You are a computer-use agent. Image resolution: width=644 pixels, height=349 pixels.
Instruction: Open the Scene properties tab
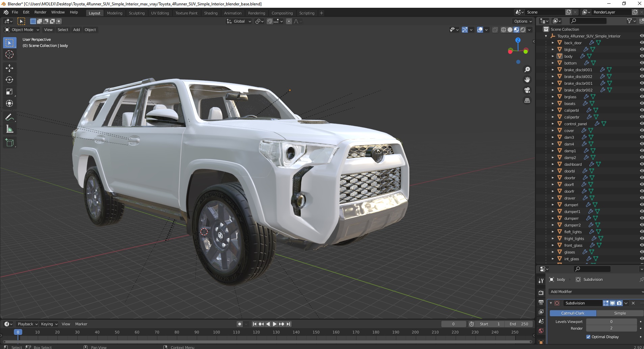tap(541, 321)
